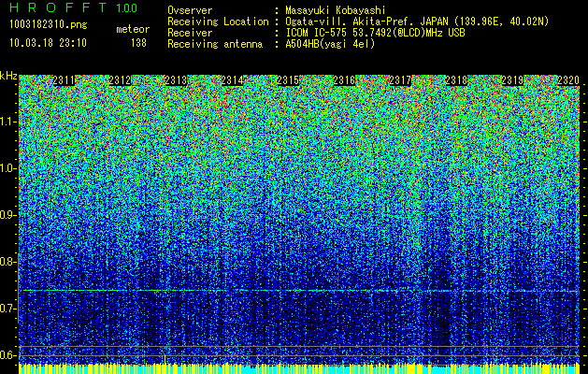Click the 2311 time marker
This screenshot has height=374, width=588.
64,80
